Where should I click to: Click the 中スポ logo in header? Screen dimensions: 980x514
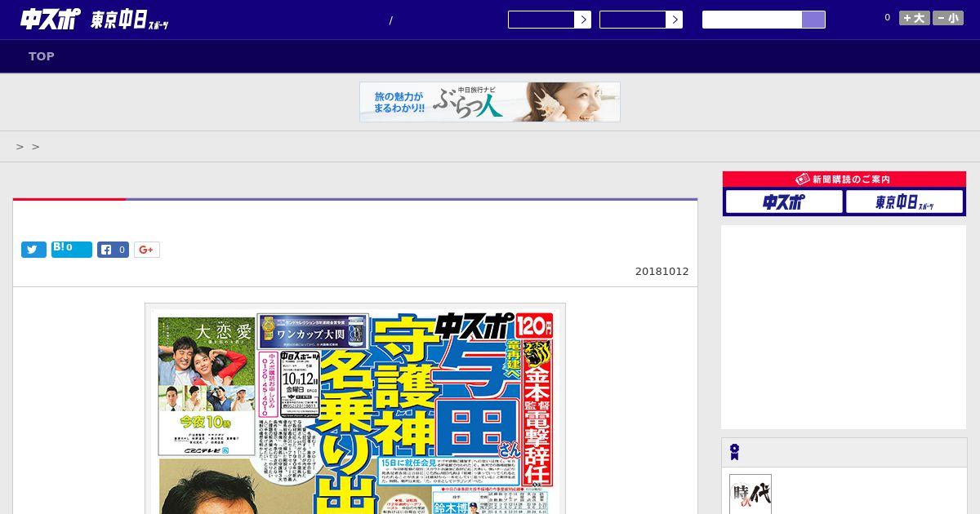point(51,20)
